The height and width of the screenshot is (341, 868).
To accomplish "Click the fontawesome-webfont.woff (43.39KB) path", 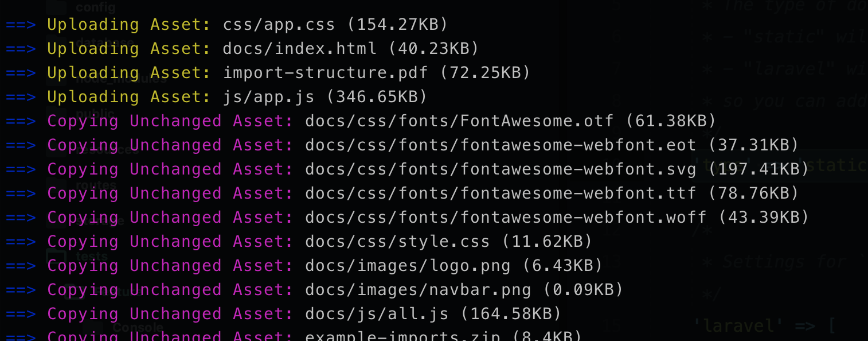I will 557,218.
